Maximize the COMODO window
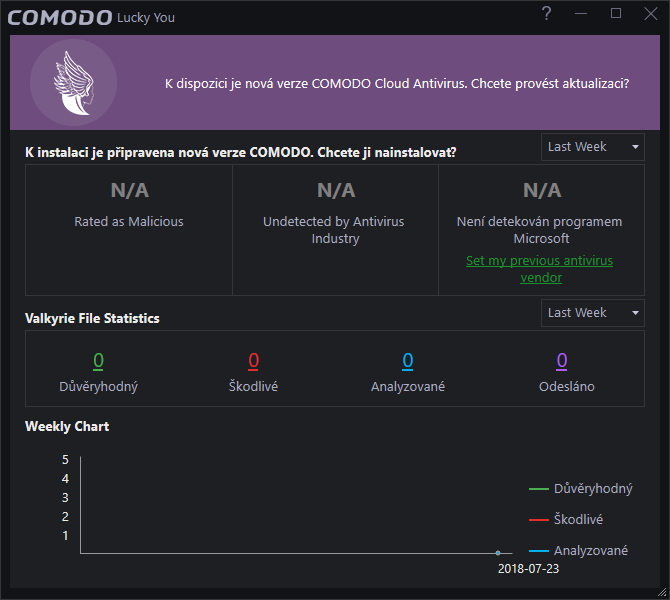 click(616, 13)
